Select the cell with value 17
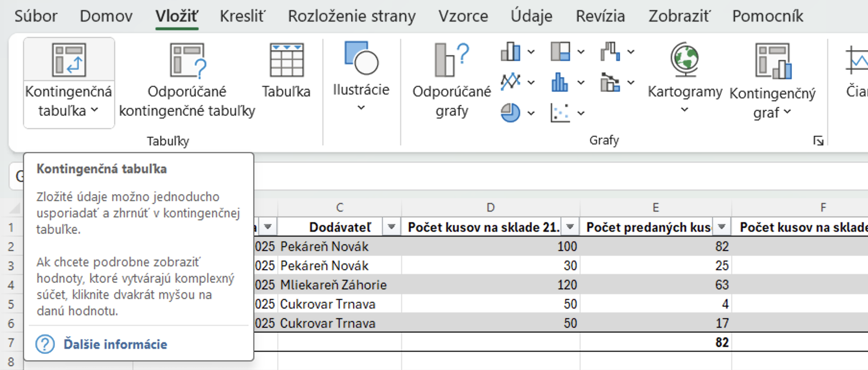868x370 pixels. pyautogui.click(x=656, y=323)
